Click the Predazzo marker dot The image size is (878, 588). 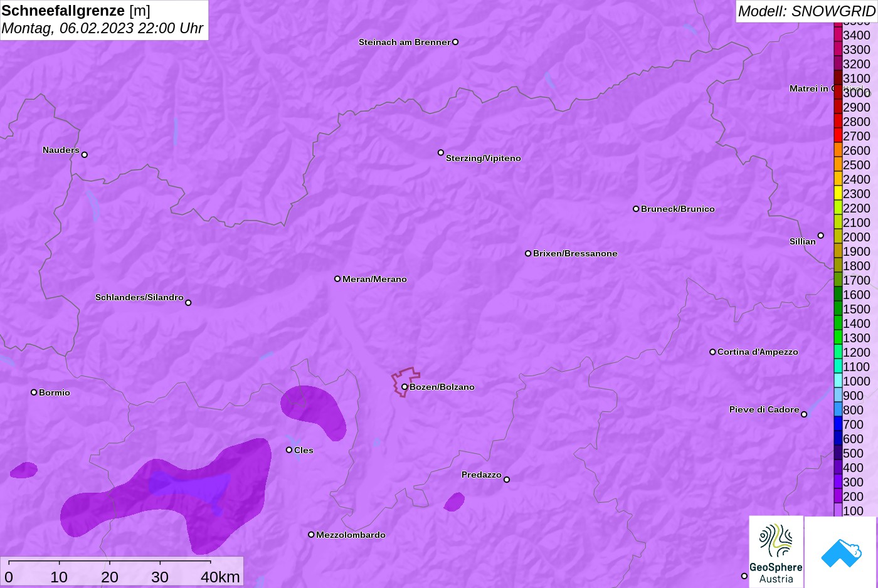507,480
